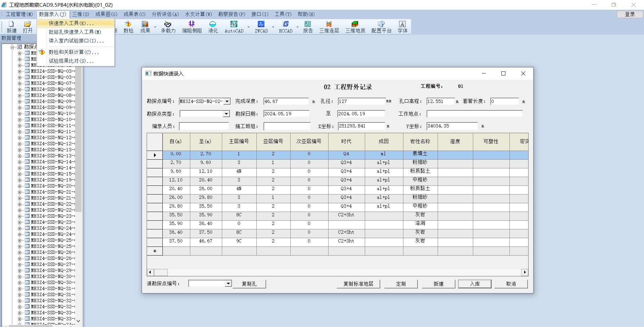Open the 勘探点编号 combo box dropdown
The image size is (644, 327).
227,101
